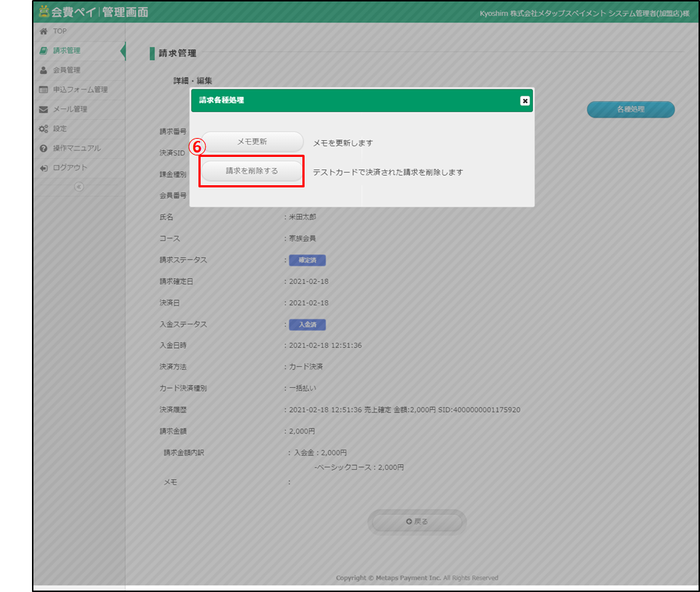Click the メール管理 envelope icon
Viewport: 700px width, 592px height.
pos(44,110)
